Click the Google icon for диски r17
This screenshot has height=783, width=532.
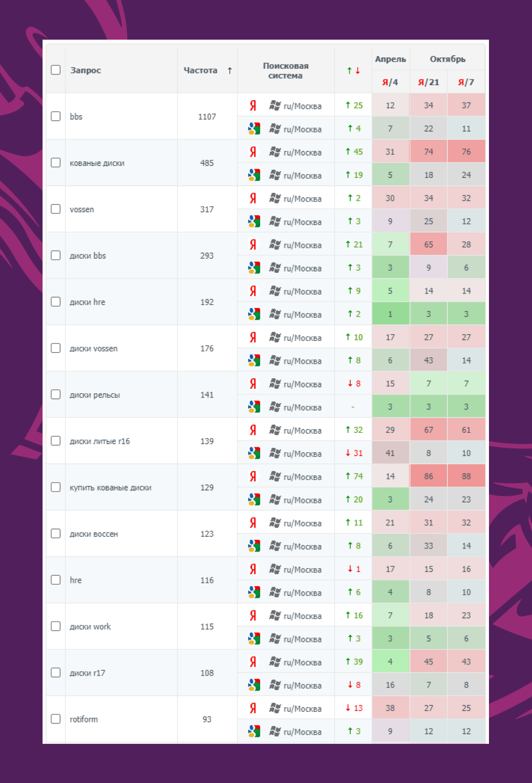[x=254, y=685]
